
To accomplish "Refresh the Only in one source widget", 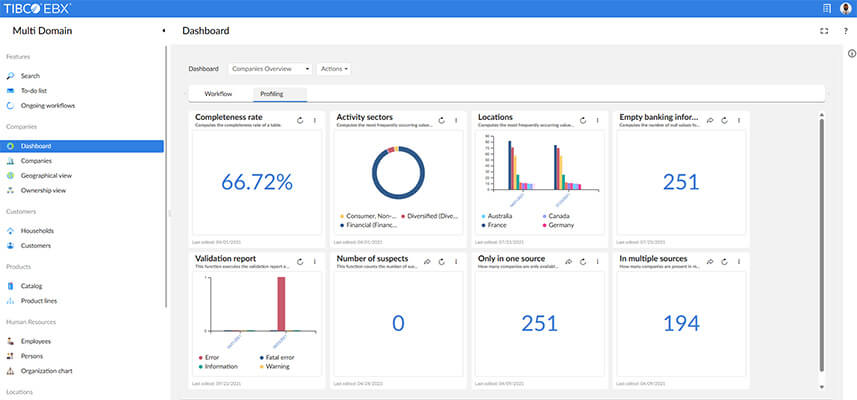I will [583, 262].
